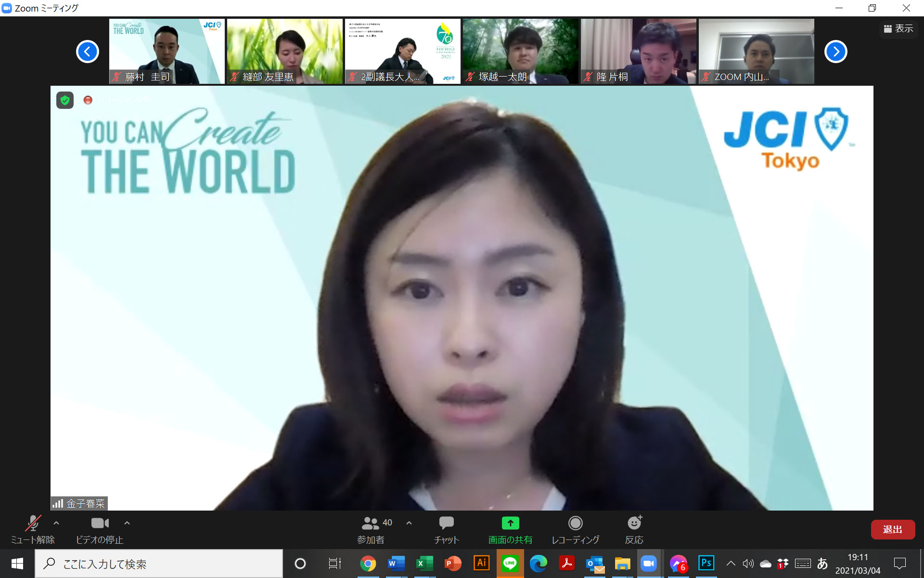This screenshot has height=578, width=924.
Task: Expand video options chevron beside the stop video button
Action: [x=127, y=523]
